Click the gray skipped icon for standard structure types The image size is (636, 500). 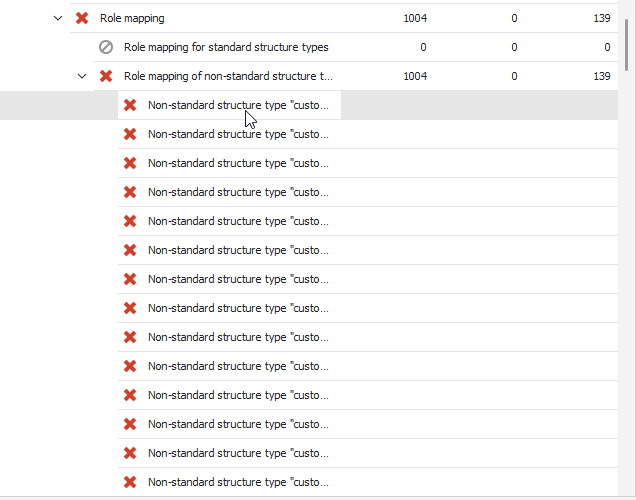pyautogui.click(x=106, y=47)
